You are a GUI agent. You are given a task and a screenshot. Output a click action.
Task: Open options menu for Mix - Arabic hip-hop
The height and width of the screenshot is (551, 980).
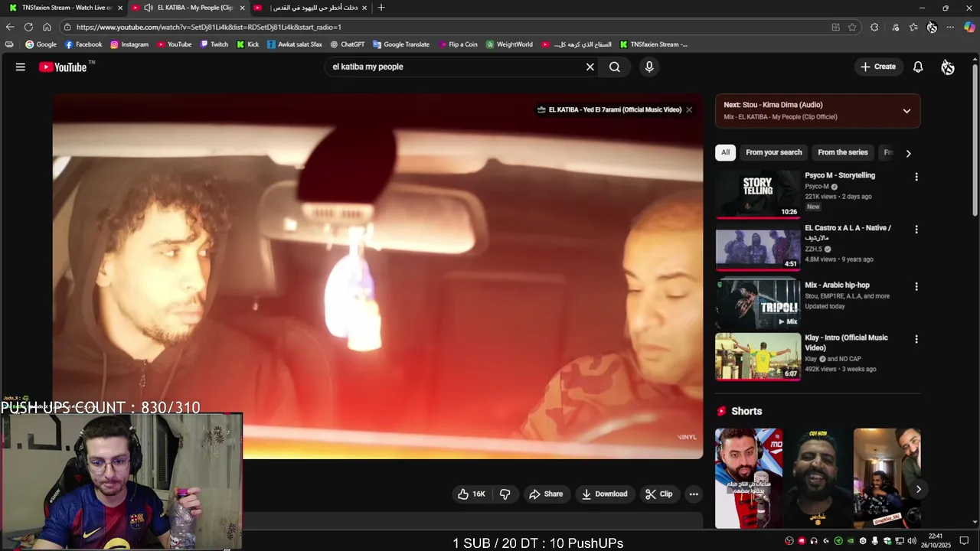coord(916,287)
